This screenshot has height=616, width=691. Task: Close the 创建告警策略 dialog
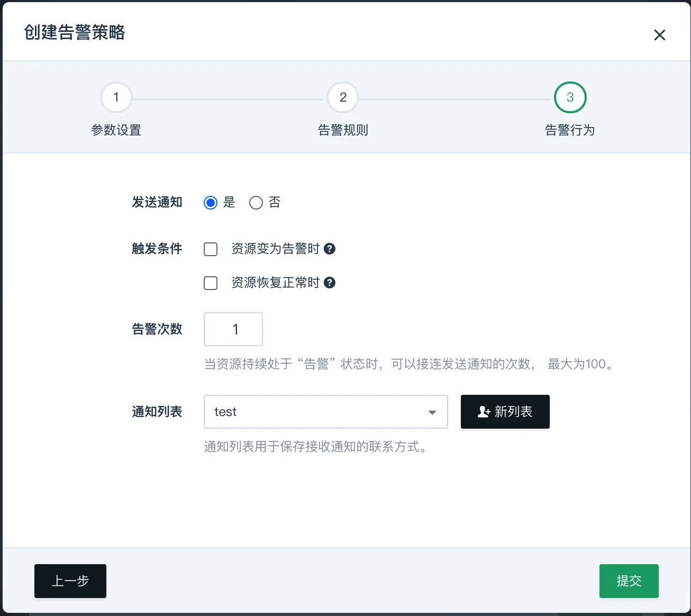(x=659, y=35)
